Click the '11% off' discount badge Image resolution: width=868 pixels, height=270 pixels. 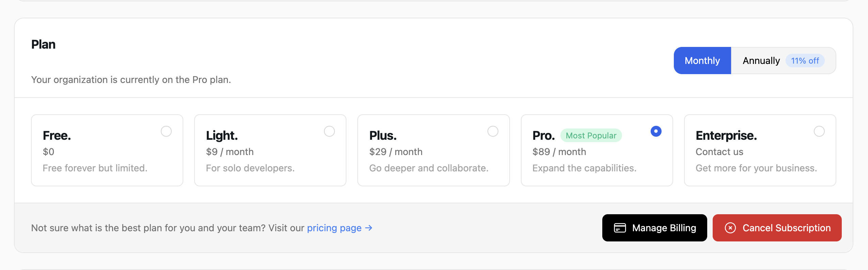coord(805,61)
